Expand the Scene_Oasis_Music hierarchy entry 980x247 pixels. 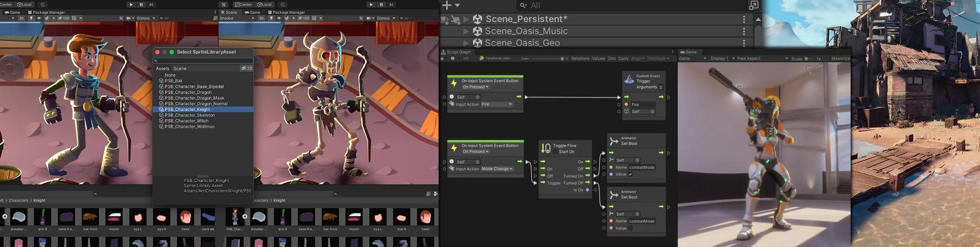point(466,31)
